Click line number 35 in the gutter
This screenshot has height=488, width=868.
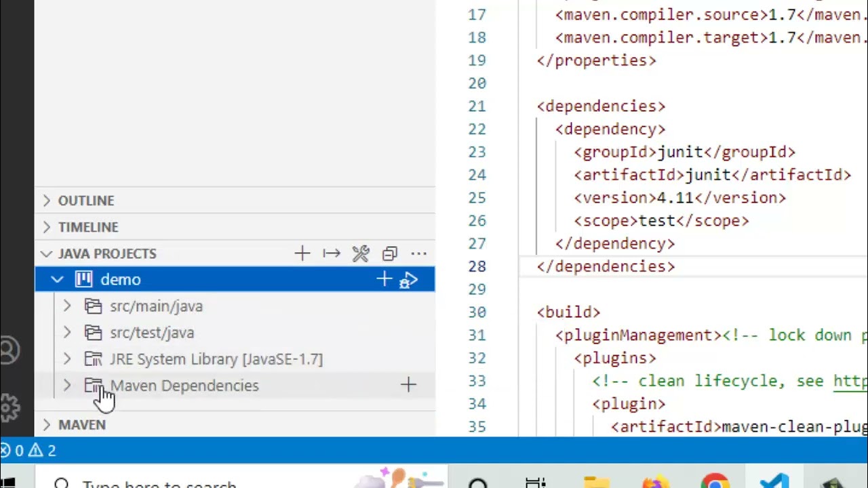click(477, 427)
